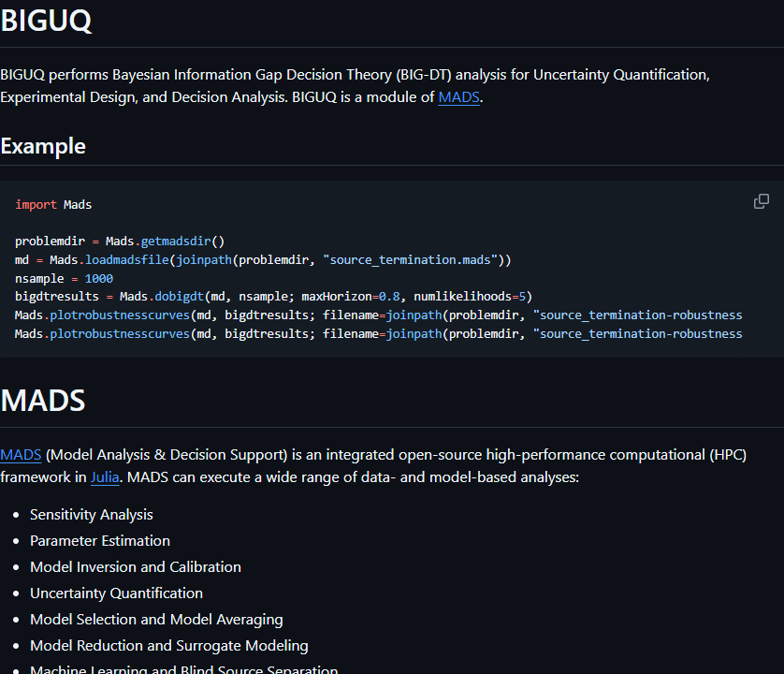Screen dimensions: 784x674
Task: Click the "source_termination.mads" string in the code
Action: pos(410,260)
